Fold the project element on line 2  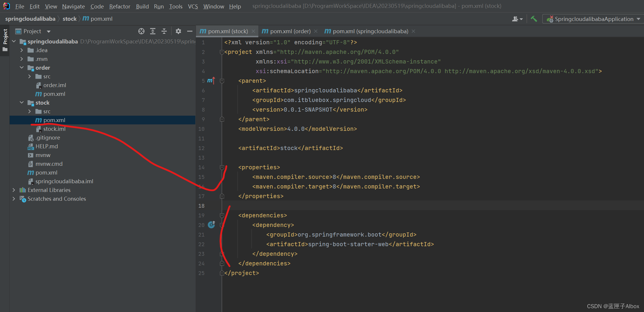(222, 52)
